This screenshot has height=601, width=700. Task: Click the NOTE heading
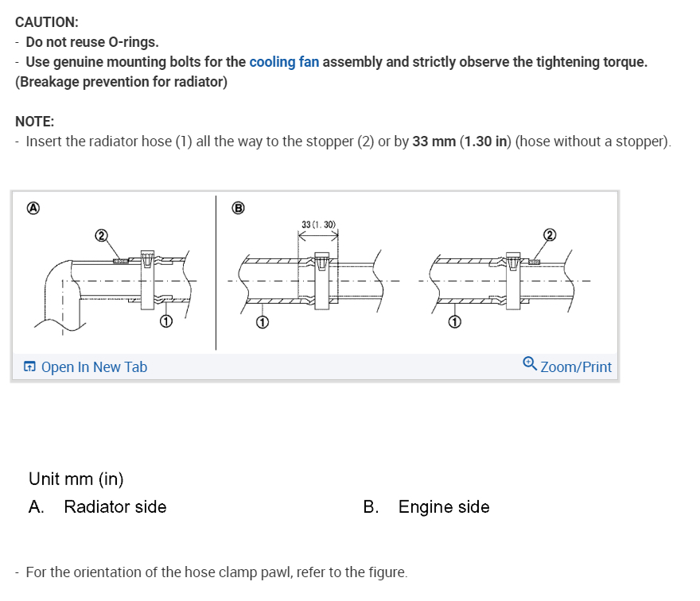[x=34, y=122]
